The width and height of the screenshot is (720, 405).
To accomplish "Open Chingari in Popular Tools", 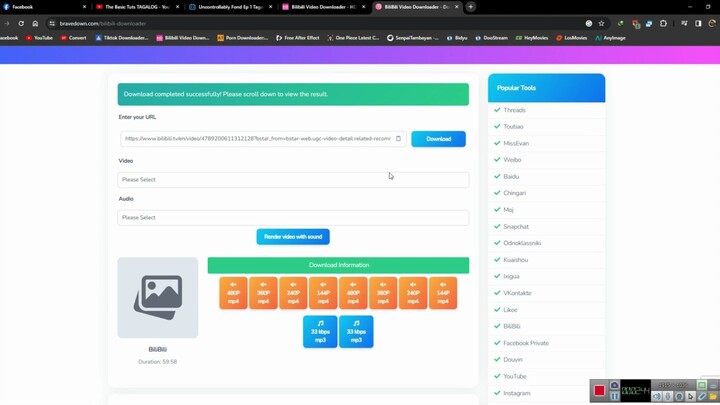I will coord(515,193).
